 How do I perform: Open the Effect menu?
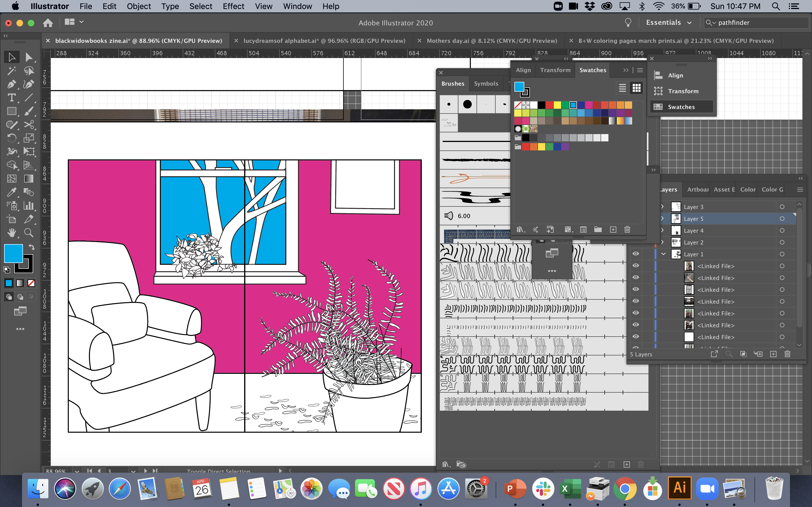coord(233,6)
